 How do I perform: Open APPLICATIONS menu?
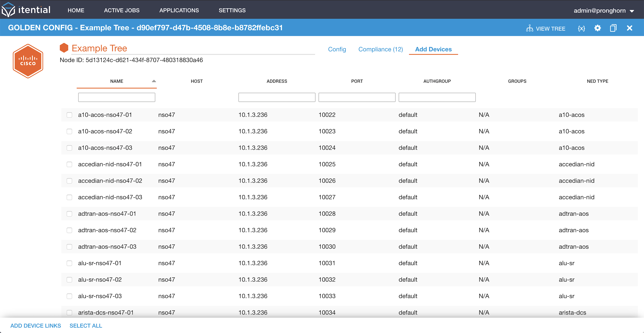pos(179,10)
